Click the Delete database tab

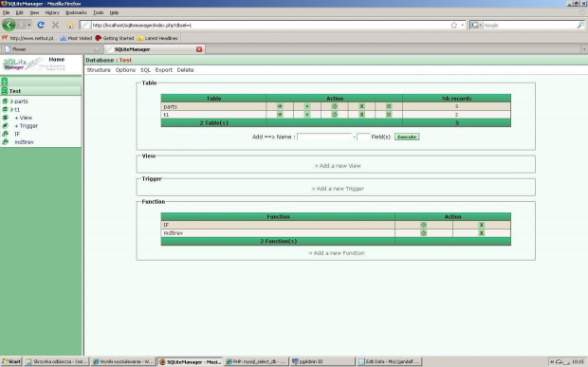[185, 70]
